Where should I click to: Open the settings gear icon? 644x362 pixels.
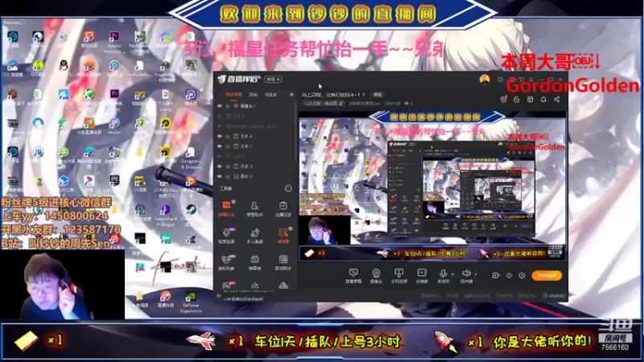pos(522,275)
